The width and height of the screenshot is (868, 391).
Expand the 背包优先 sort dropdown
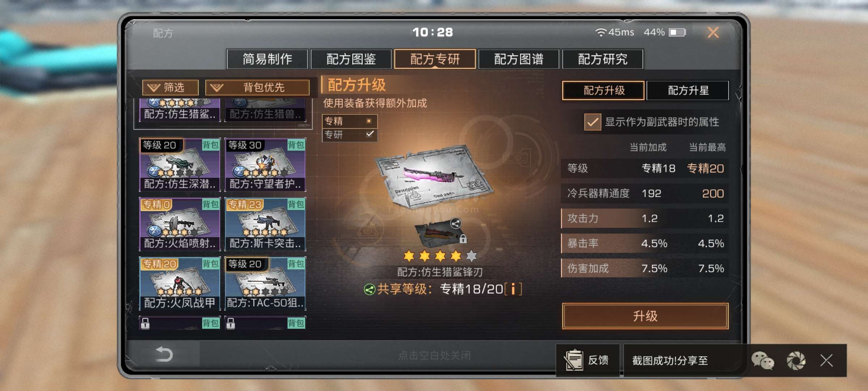257,87
